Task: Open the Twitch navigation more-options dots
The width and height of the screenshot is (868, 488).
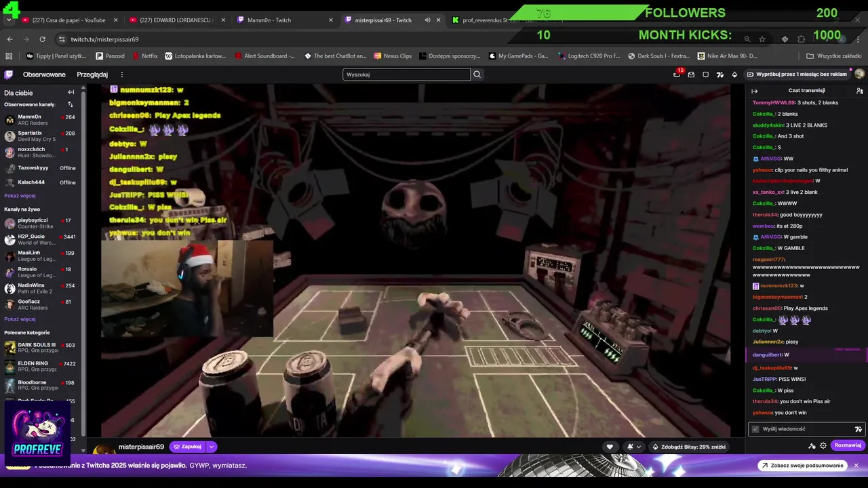Action: point(122,75)
